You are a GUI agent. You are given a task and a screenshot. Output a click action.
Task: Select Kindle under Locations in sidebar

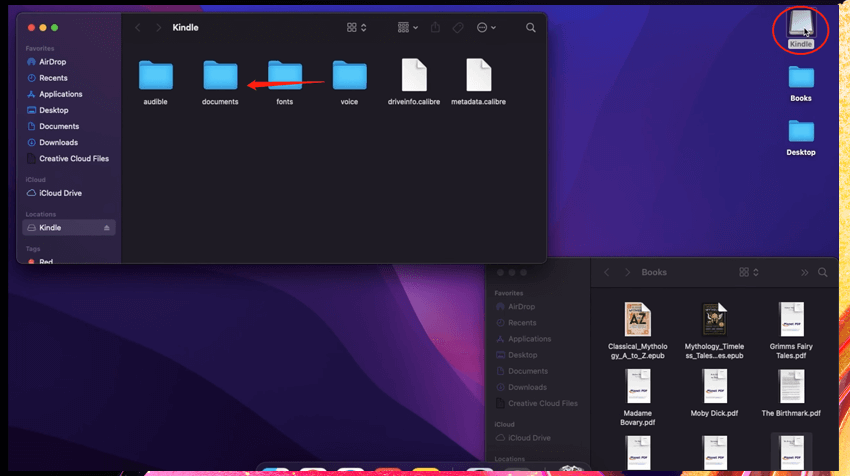(69, 228)
